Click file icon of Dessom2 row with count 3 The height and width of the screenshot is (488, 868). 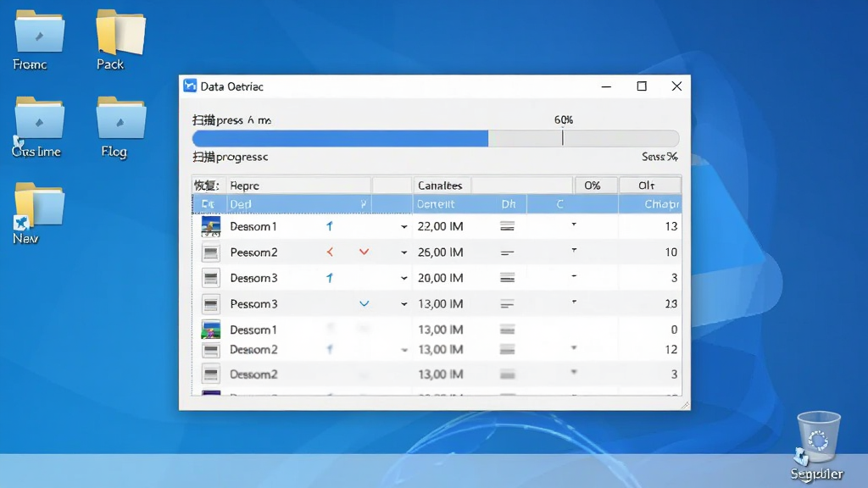(211, 374)
